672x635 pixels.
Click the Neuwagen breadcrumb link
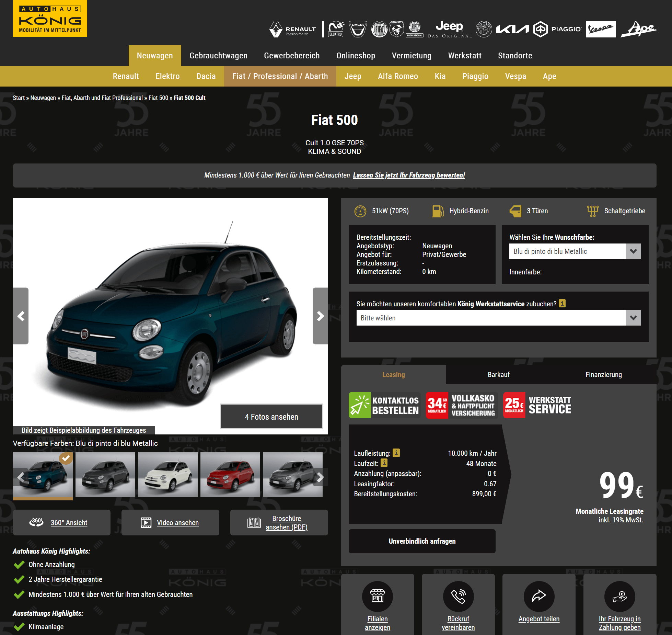click(43, 98)
